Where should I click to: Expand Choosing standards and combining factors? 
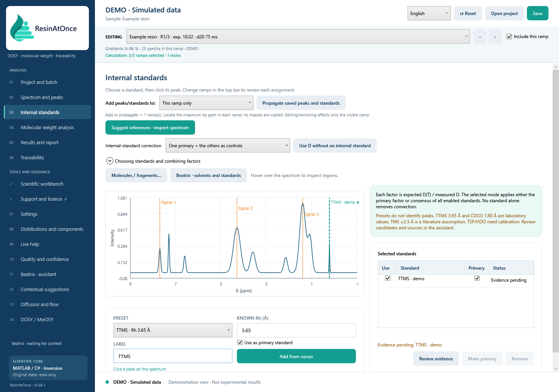[x=110, y=161]
